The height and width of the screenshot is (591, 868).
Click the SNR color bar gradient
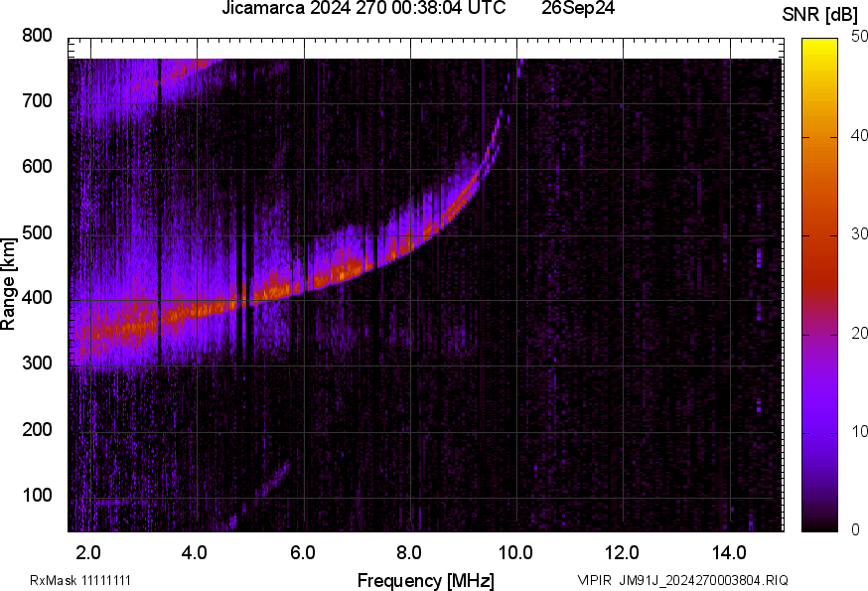coord(820,285)
